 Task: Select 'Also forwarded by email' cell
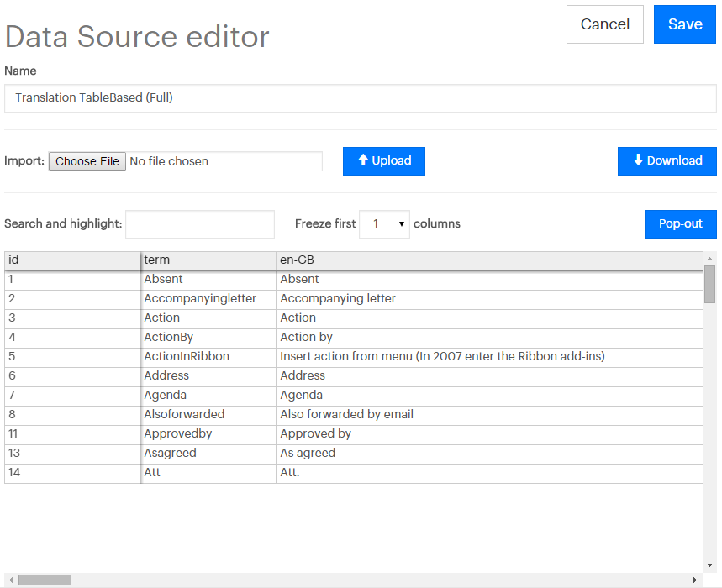tap(489, 415)
